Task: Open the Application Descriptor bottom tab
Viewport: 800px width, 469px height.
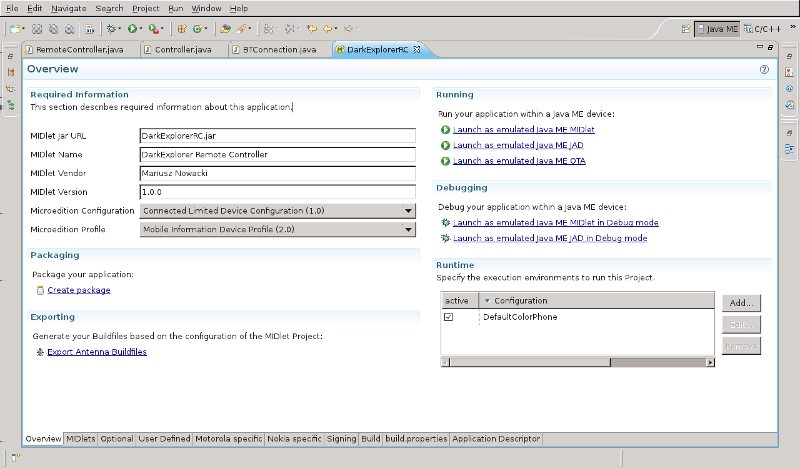Action: tap(496, 439)
